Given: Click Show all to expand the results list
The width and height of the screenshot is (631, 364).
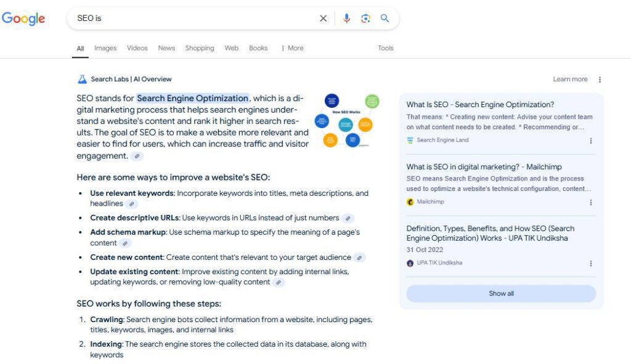Looking at the screenshot, I should click(x=500, y=293).
